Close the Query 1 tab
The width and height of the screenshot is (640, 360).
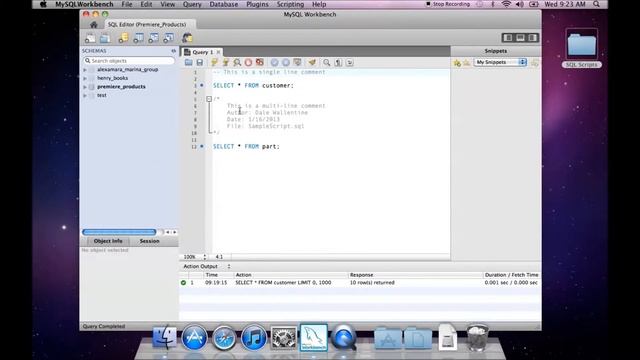tap(218, 52)
